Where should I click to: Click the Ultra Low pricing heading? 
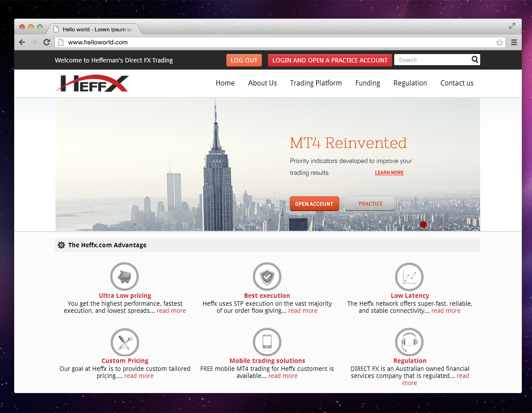[125, 296]
